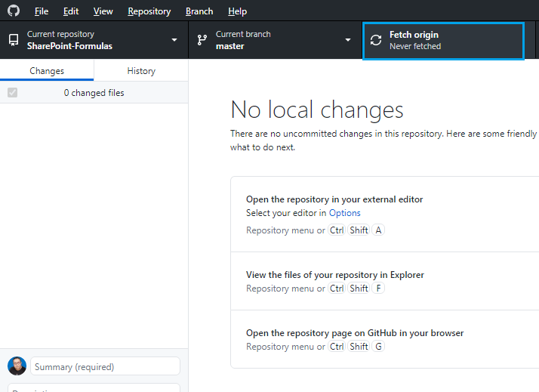Open the Edit menu

click(71, 11)
